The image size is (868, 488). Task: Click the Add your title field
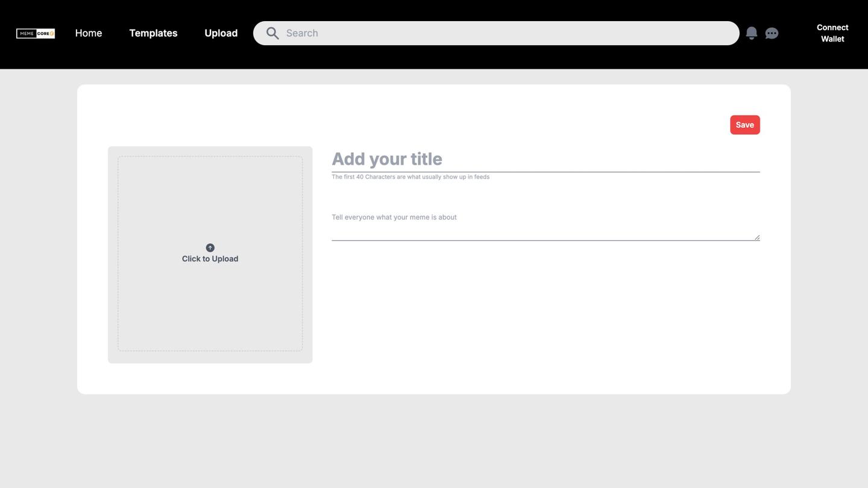coord(546,159)
